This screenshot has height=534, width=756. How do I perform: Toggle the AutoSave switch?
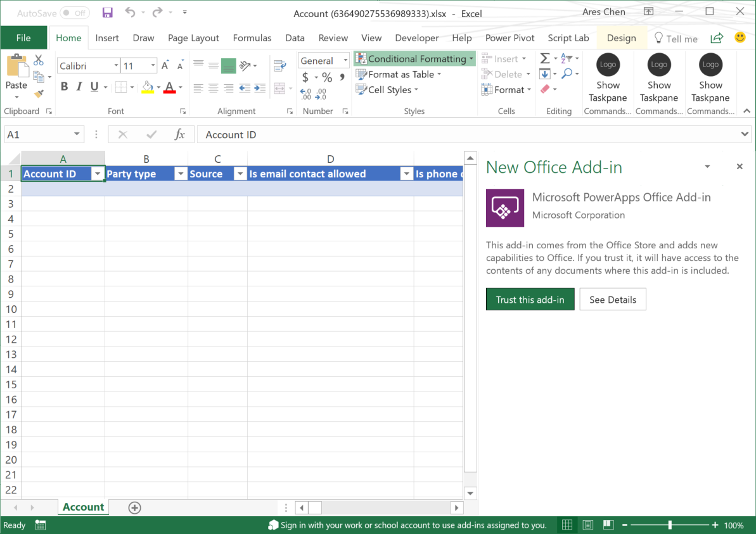click(74, 13)
